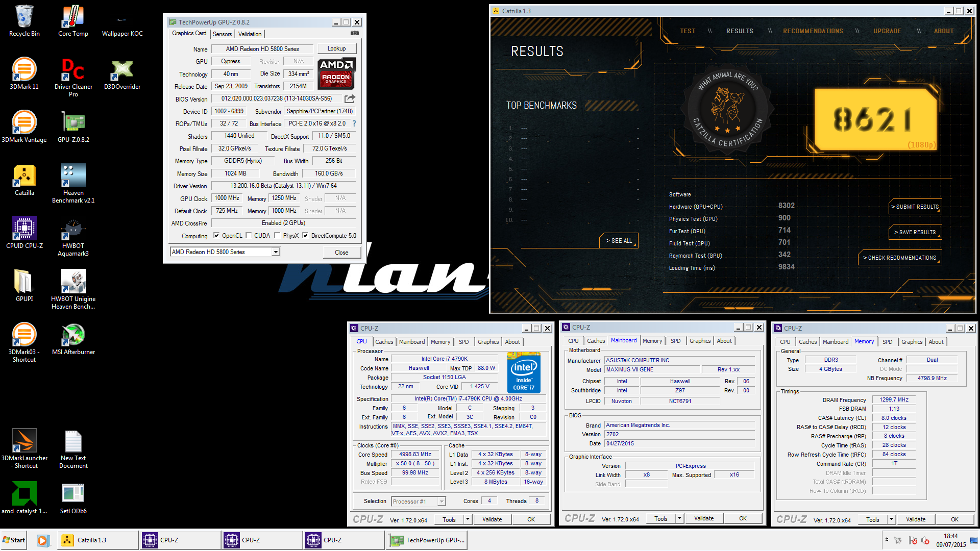The width and height of the screenshot is (980, 551).
Task: Open CPUID CPU-Z desktop icon
Action: 24,233
